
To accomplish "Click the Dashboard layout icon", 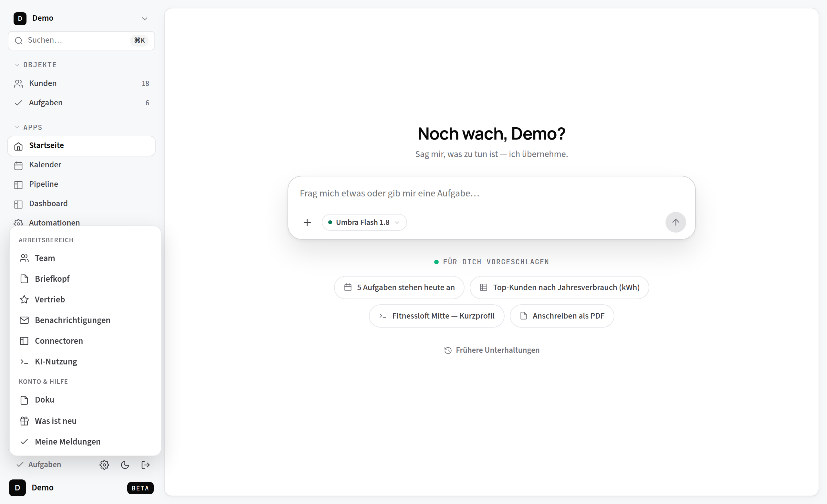I will point(18,205).
